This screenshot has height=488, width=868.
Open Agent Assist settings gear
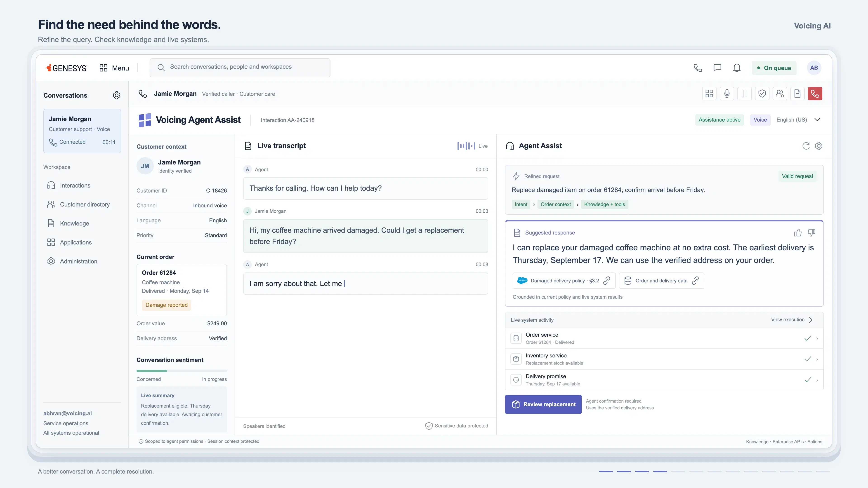coord(819,146)
